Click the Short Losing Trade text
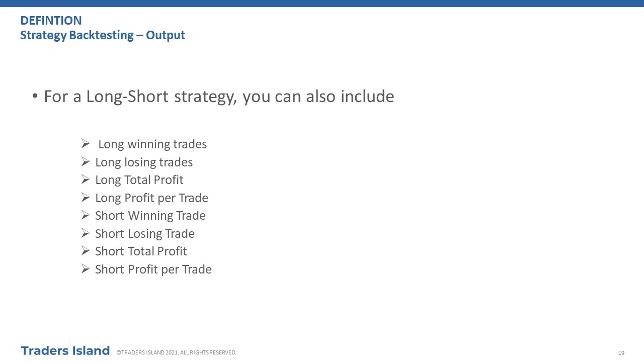 [x=145, y=234]
